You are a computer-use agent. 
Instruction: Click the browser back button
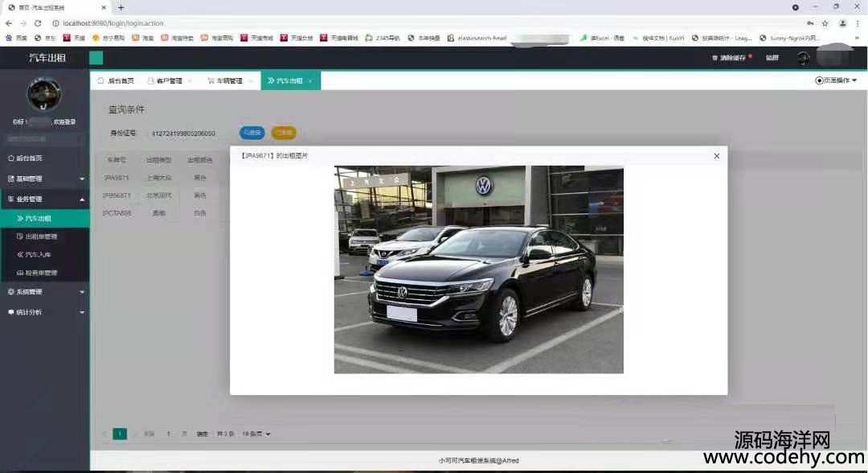click(8, 23)
